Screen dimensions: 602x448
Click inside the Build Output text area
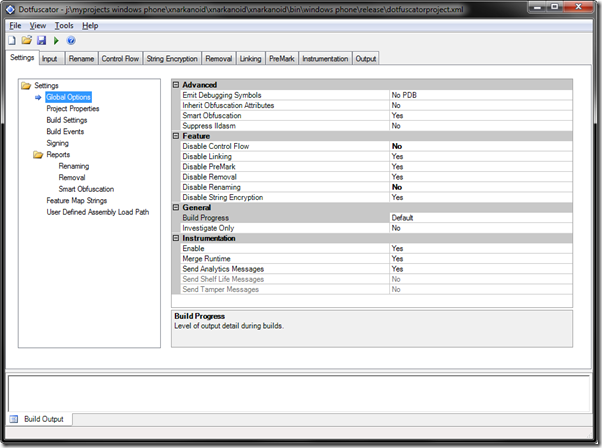[299, 393]
